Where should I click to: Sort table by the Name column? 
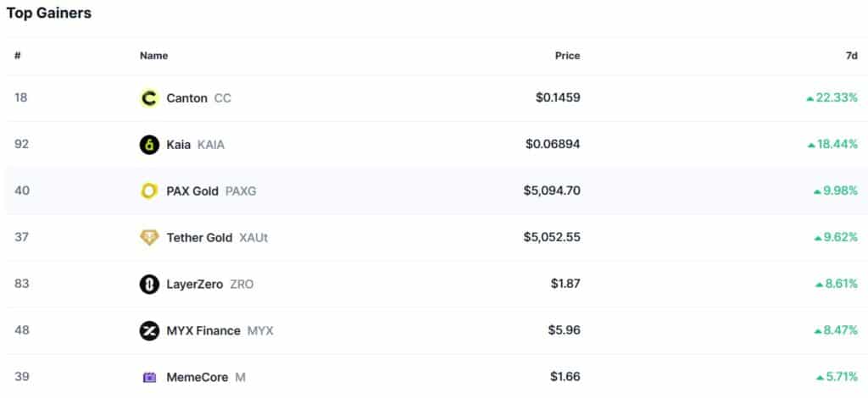153,56
